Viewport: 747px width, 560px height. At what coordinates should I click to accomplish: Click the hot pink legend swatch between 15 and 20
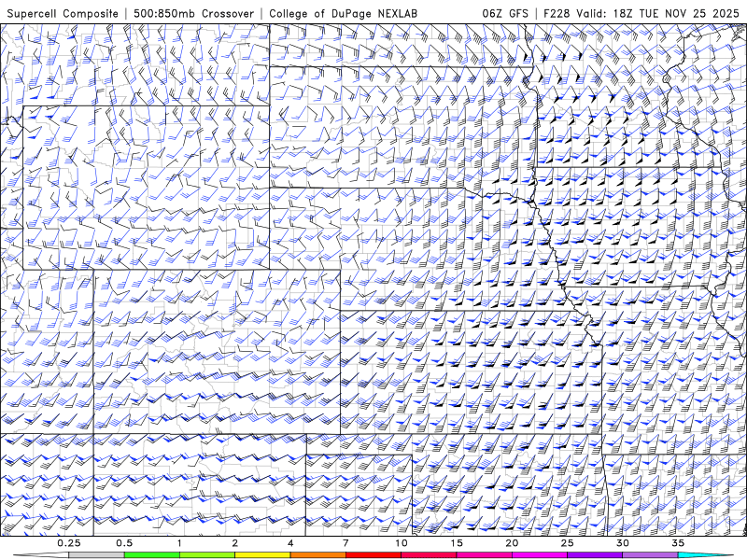(x=484, y=555)
